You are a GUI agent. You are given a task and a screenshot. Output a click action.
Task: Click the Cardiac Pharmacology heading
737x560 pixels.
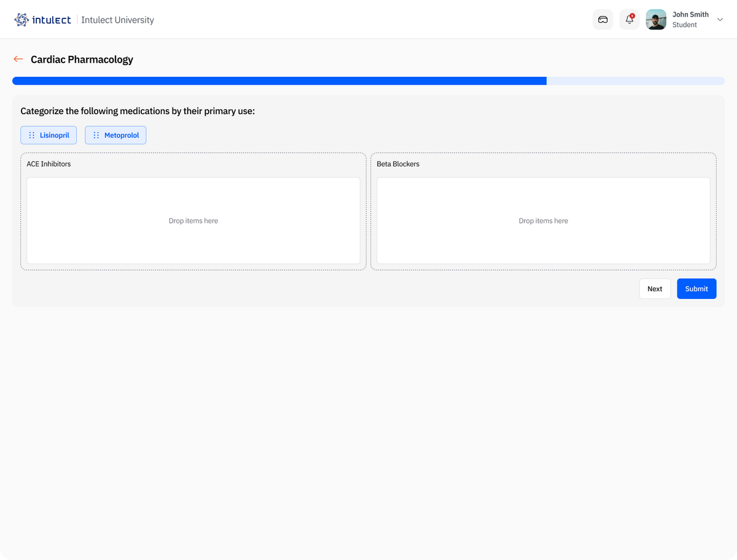click(x=82, y=60)
